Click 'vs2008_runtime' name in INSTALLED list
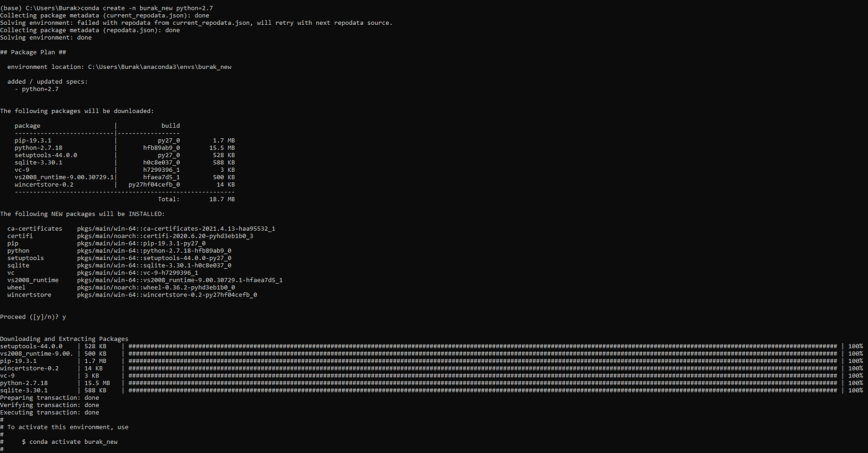868x453 pixels. coord(33,280)
